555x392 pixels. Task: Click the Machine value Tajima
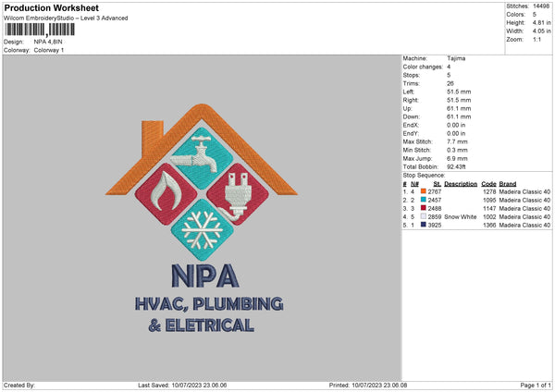(456, 58)
